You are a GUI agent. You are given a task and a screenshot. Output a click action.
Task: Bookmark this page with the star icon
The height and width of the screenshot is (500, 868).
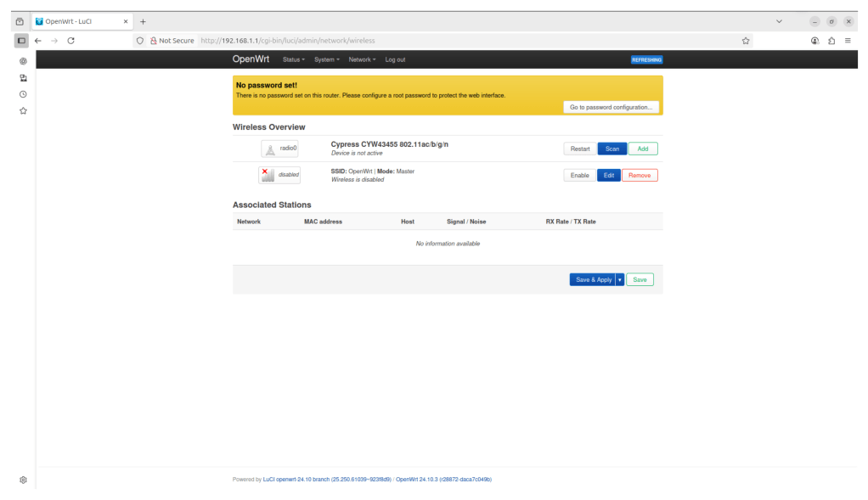tap(746, 40)
